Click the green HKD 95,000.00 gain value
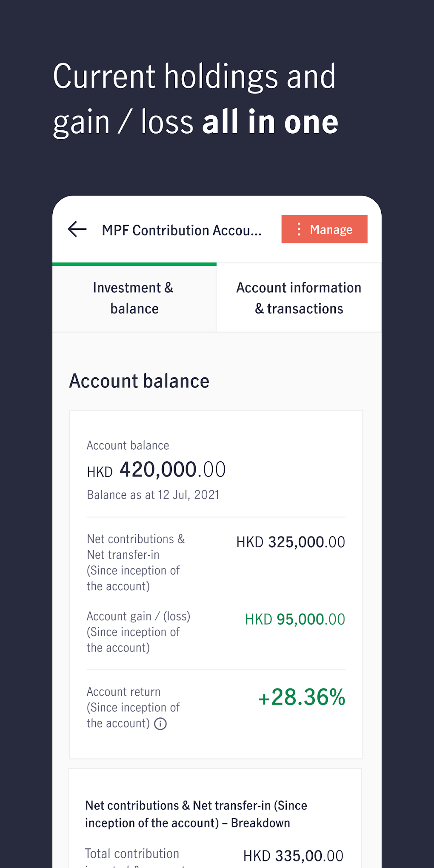Screen dimensions: 434x868 pos(295,620)
